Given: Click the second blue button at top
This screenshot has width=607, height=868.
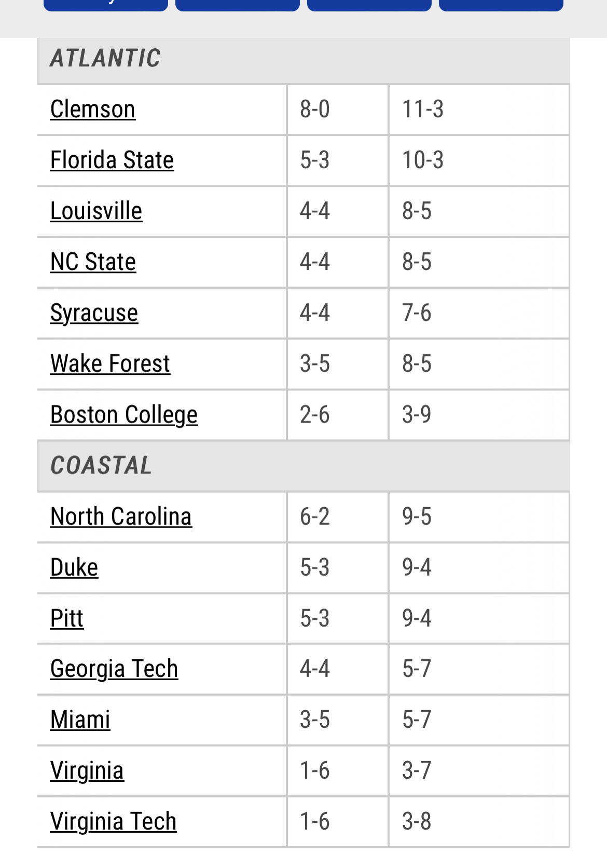Looking at the screenshot, I should (x=238, y=5).
